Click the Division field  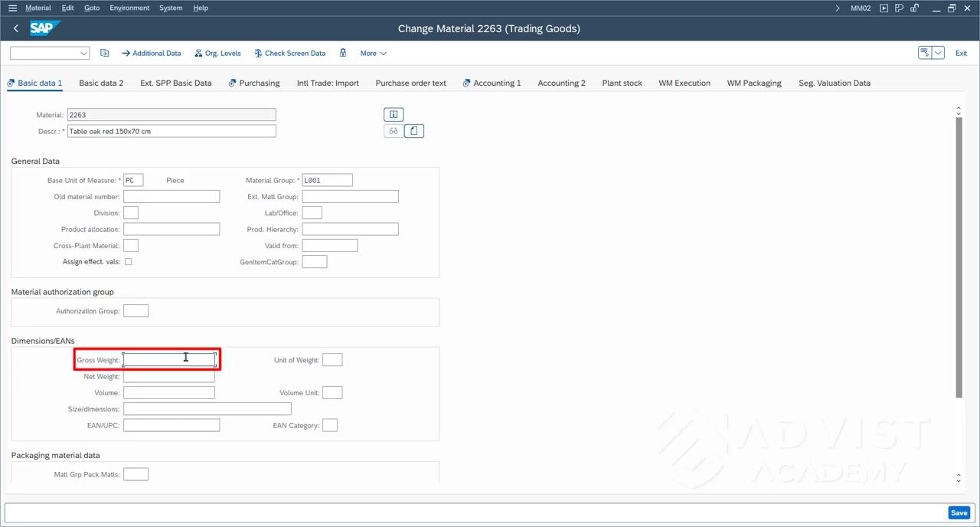point(131,213)
